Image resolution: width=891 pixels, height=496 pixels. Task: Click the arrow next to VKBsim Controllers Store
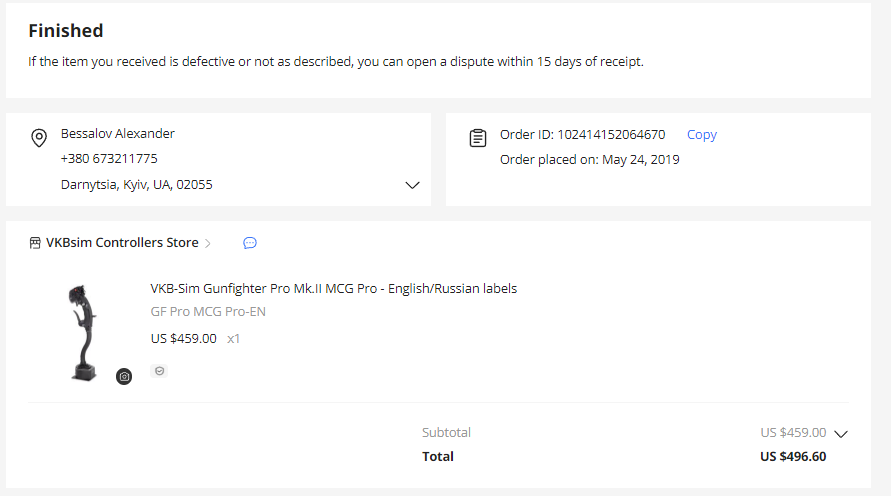208,243
